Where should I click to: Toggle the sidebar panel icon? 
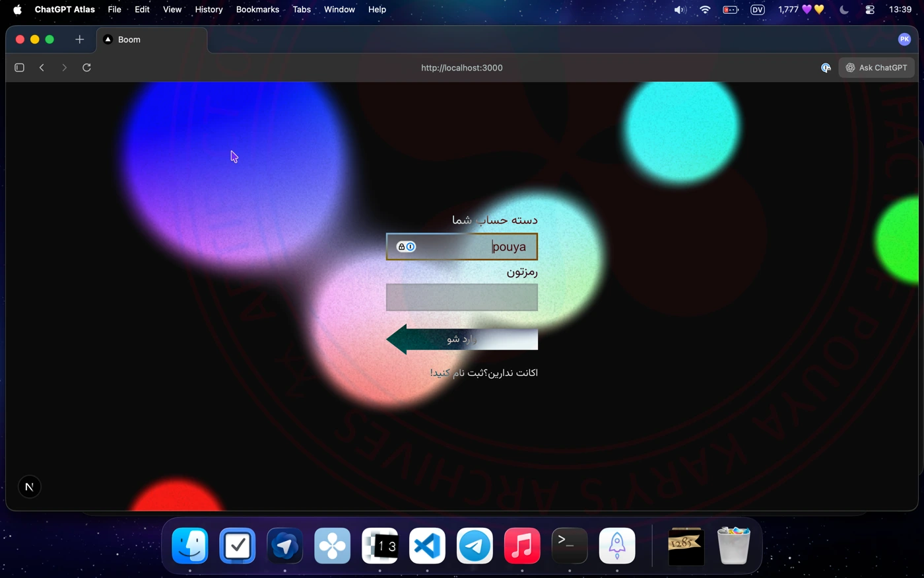pyautogui.click(x=19, y=67)
